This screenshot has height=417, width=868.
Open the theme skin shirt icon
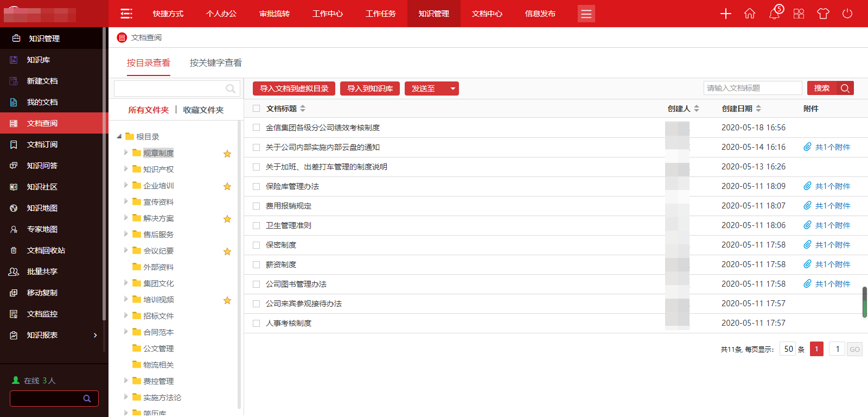click(x=823, y=14)
